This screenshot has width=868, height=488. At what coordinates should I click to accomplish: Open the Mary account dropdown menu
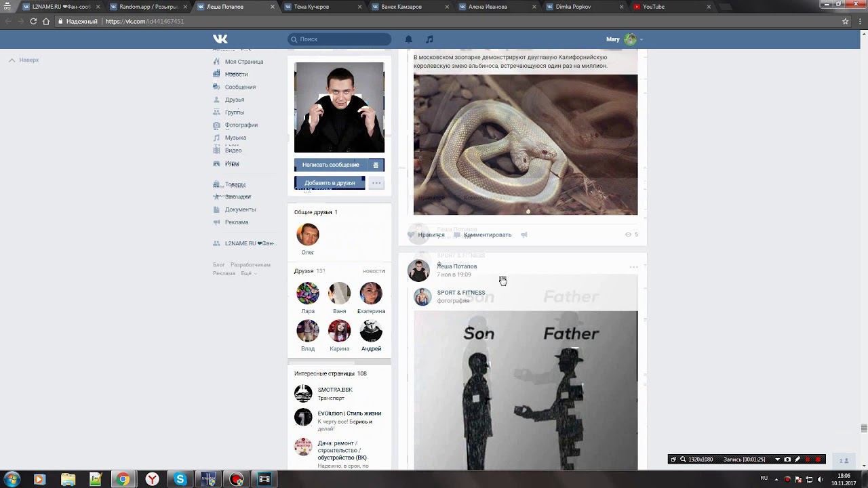pyautogui.click(x=625, y=39)
